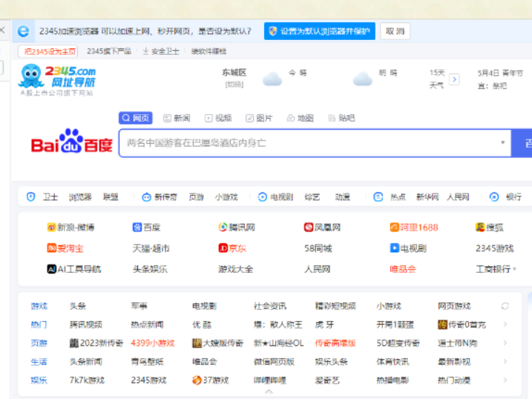Click tomorrow's cloudy weather icon

363,79
